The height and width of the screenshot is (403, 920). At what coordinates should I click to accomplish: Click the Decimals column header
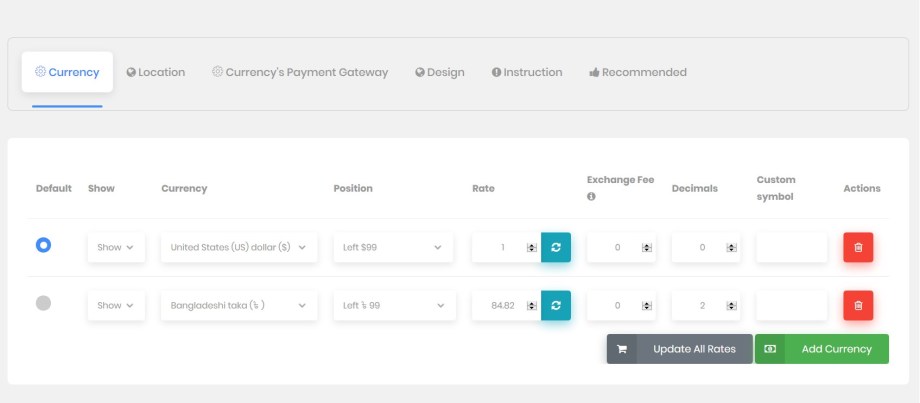tap(694, 188)
